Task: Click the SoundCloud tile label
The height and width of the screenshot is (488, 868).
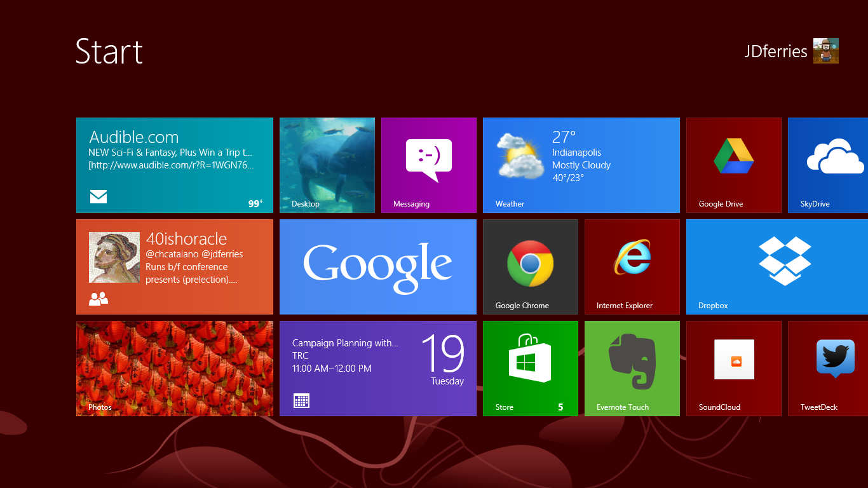Action: [719, 407]
